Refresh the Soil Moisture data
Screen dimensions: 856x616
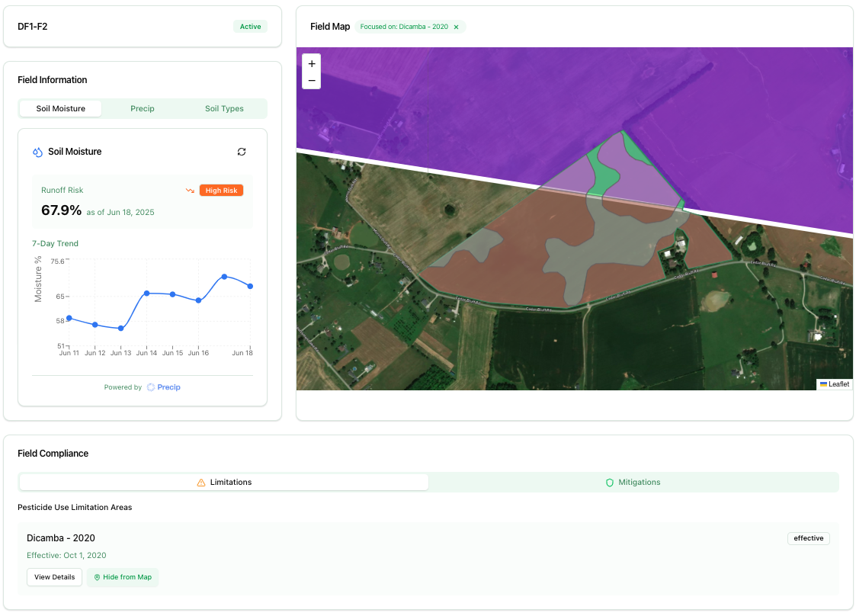pyautogui.click(x=242, y=152)
